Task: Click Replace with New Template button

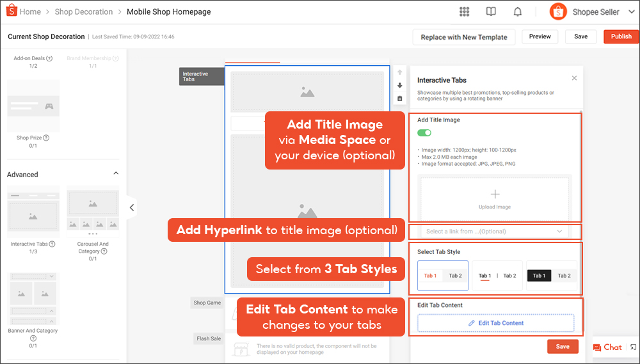Action: tap(463, 37)
